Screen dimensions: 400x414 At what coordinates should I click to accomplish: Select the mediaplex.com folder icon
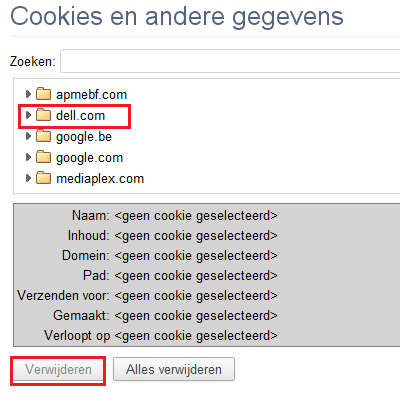43,178
